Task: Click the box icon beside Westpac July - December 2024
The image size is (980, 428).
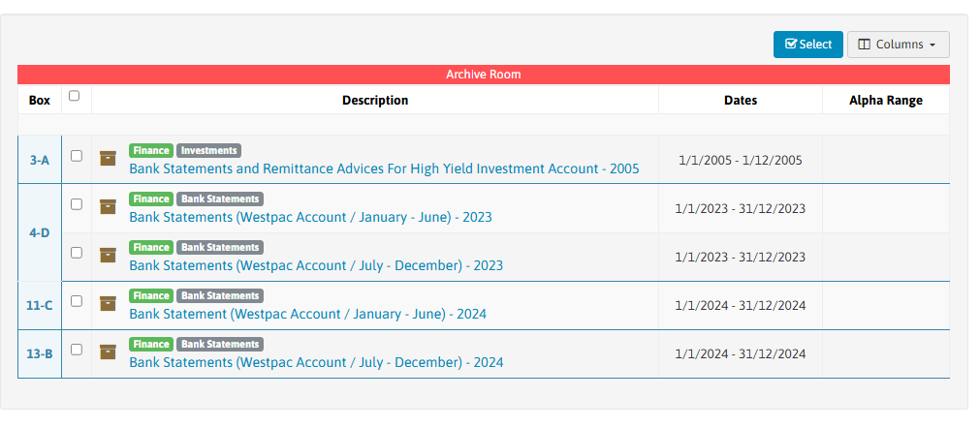Action: point(109,352)
